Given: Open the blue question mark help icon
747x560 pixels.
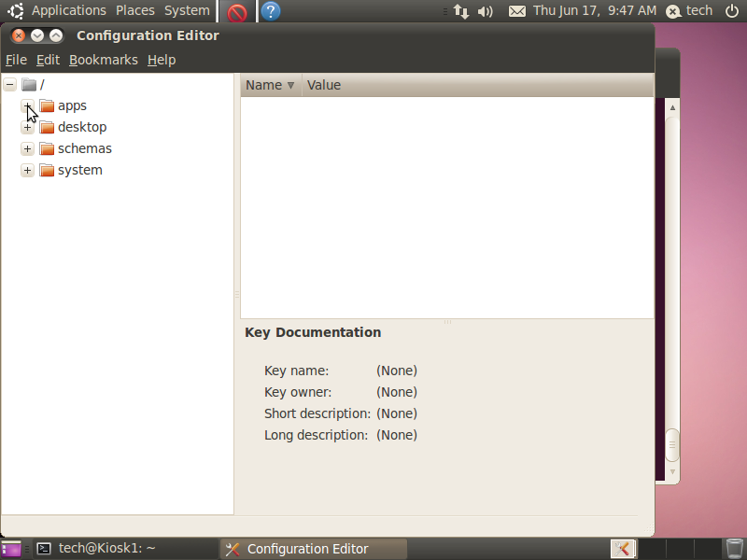Looking at the screenshot, I should (x=271, y=11).
